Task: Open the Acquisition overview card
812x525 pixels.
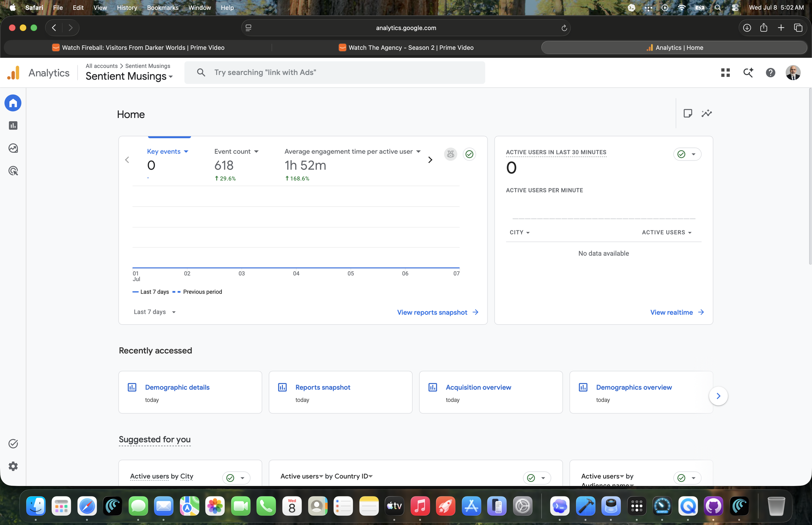Action: (x=491, y=392)
